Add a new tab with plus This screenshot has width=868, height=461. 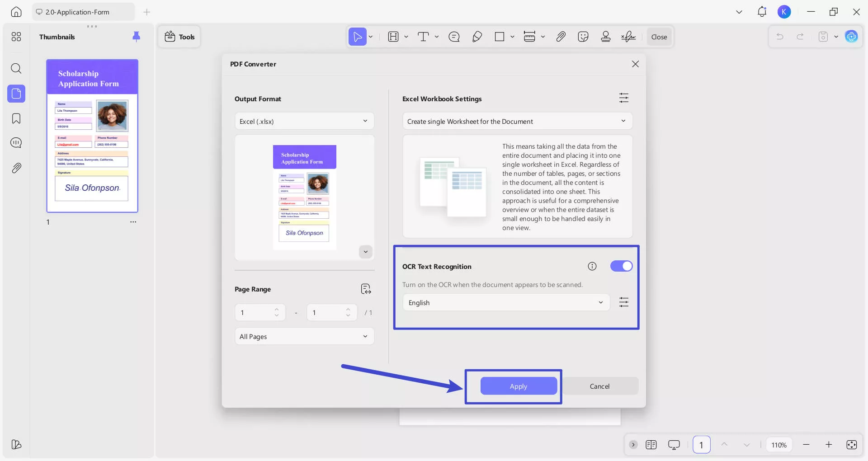[146, 12]
